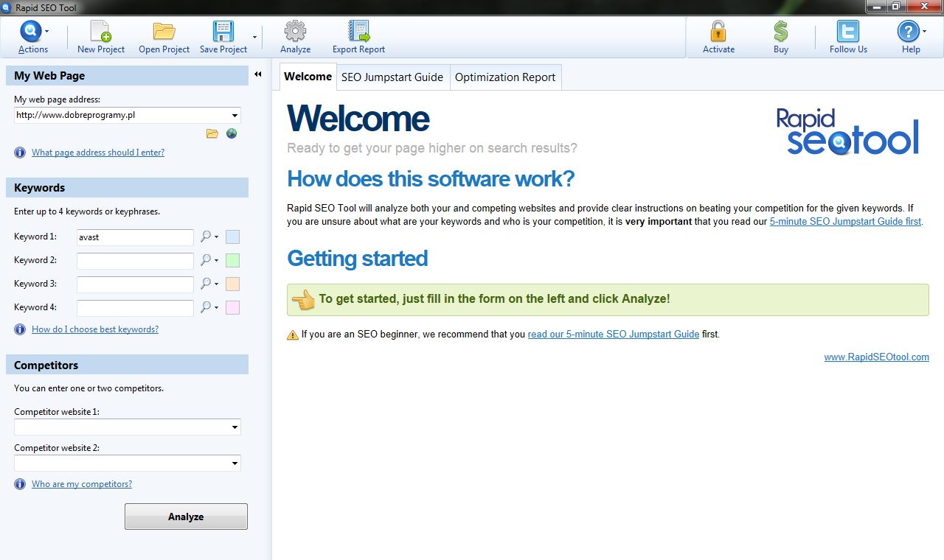Click into the Keyword 1 field
This screenshot has height=560, width=944.
pyautogui.click(x=135, y=237)
